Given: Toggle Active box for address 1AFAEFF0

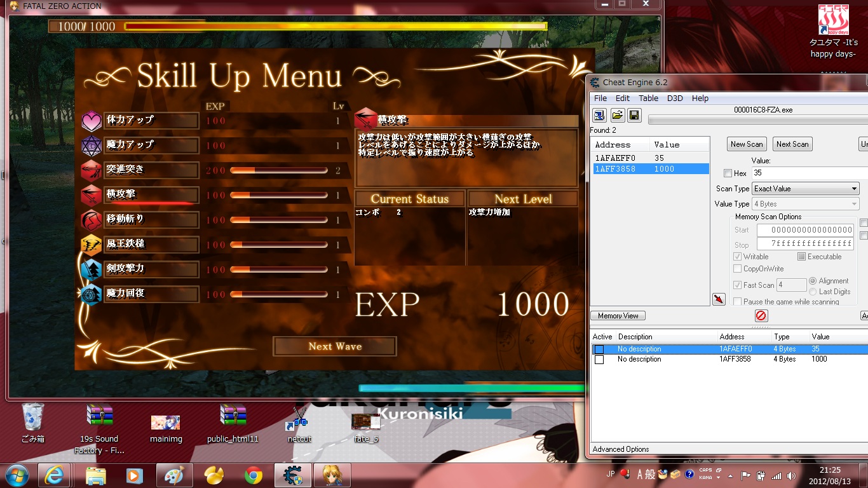Looking at the screenshot, I should pyautogui.click(x=599, y=349).
